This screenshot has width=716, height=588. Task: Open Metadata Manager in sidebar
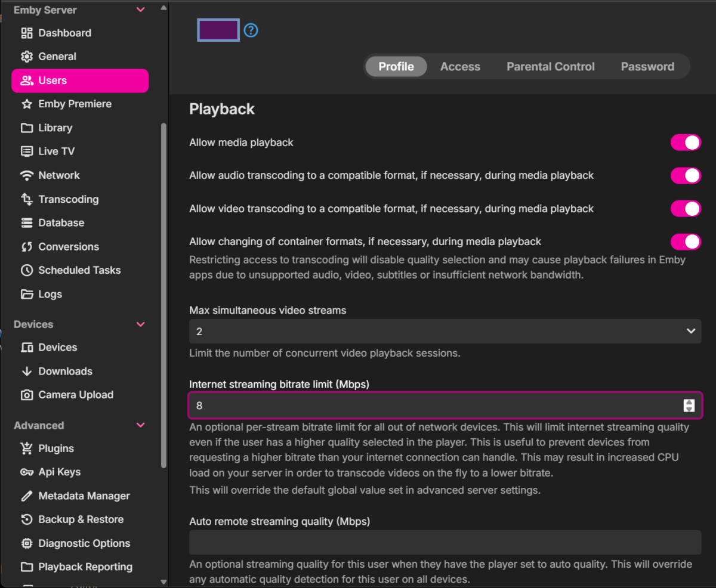click(84, 496)
